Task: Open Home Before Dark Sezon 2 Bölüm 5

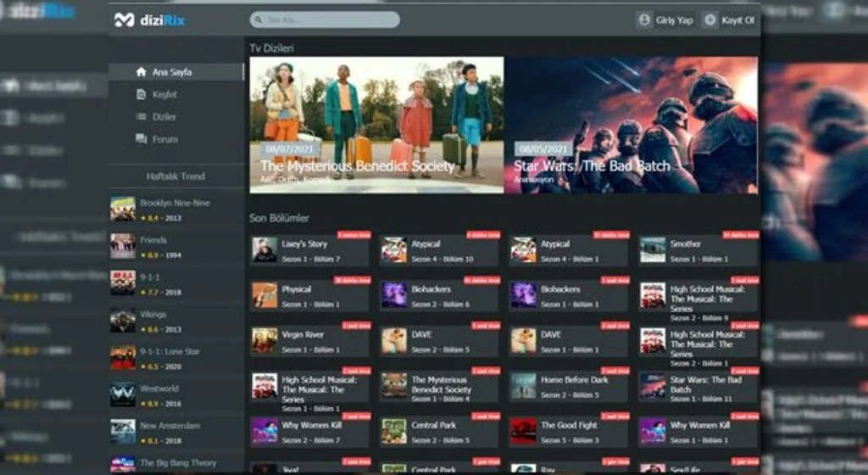Action: pyautogui.click(x=569, y=387)
